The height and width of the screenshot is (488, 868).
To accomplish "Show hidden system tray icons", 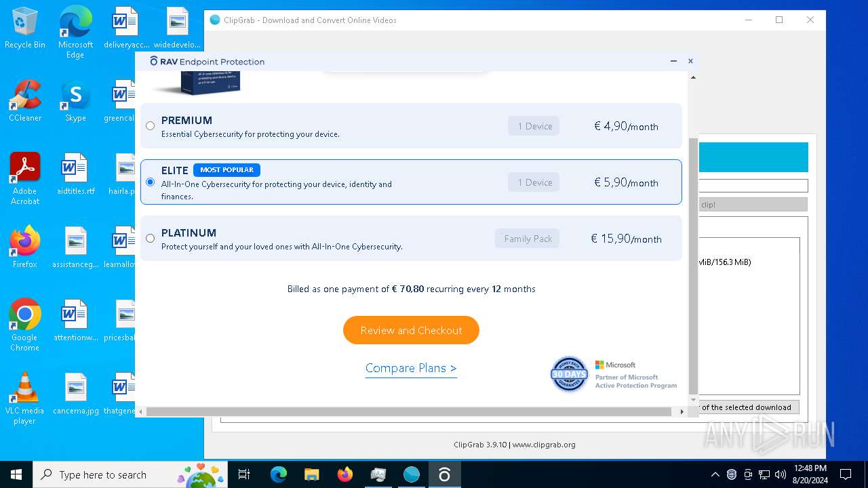I will tap(715, 474).
